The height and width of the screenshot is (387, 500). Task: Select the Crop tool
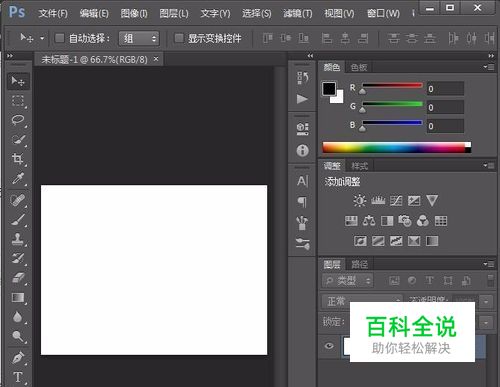(18, 159)
